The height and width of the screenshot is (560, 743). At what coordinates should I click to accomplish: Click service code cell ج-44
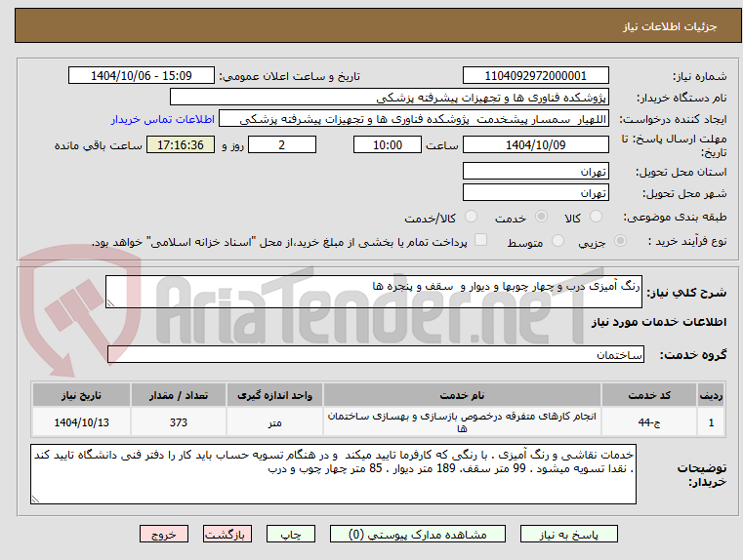pyautogui.click(x=649, y=422)
